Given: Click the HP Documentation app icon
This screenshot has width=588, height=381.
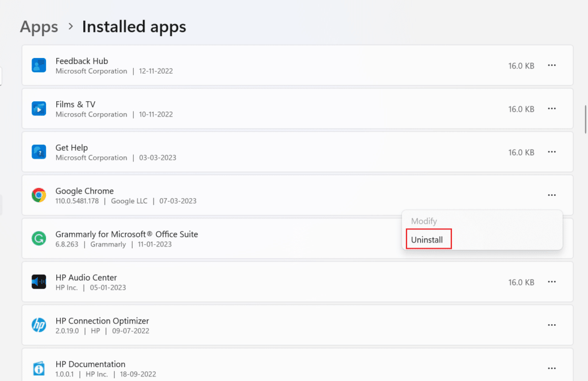Looking at the screenshot, I should coord(38,368).
